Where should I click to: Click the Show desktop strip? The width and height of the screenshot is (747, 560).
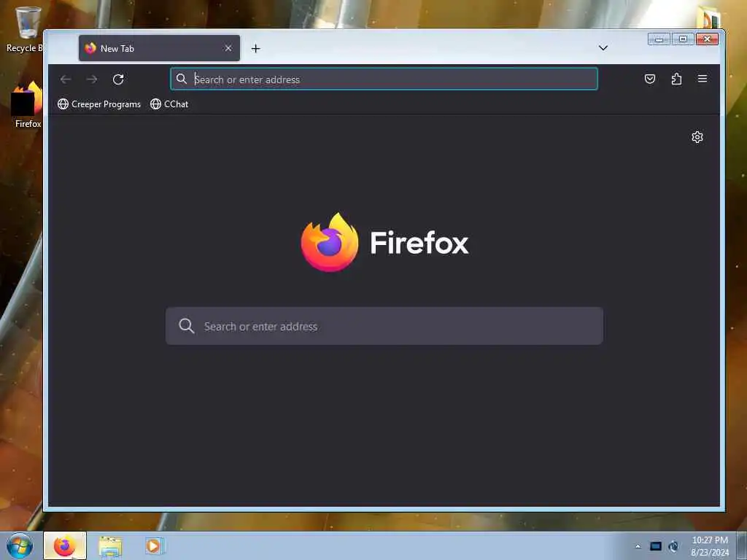[742, 545]
